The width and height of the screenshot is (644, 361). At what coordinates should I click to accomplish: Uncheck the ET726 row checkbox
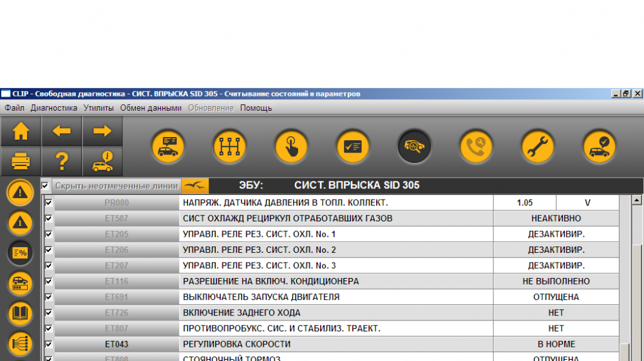[x=48, y=313]
